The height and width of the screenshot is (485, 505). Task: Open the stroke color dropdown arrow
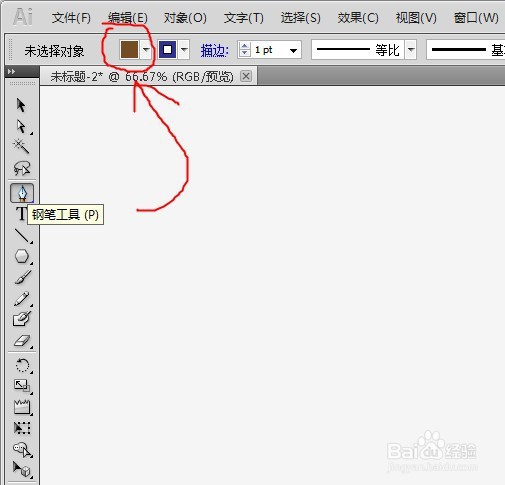[184, 50]
